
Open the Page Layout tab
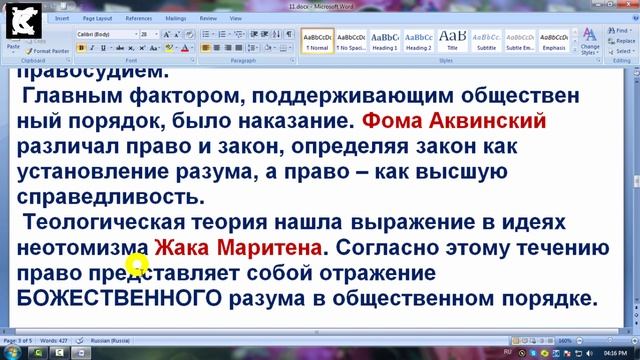[x=97, y=18]
